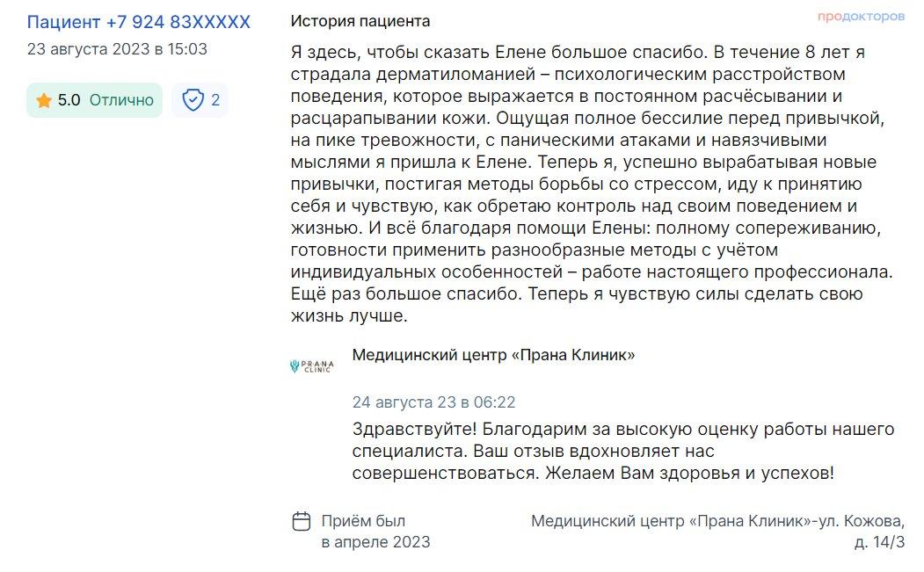Screen dimensions: 924x572
Task: Click the word Отлично in rating badge
Action: [121, 100]
